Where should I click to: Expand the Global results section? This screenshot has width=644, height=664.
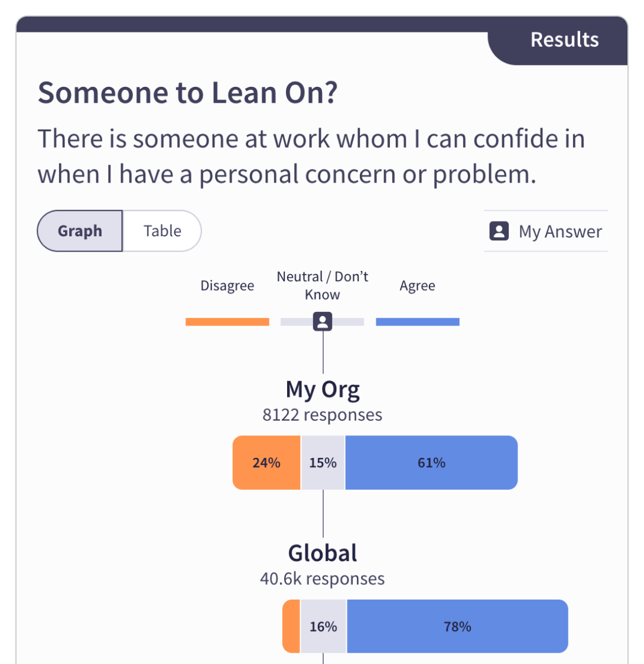322,553
